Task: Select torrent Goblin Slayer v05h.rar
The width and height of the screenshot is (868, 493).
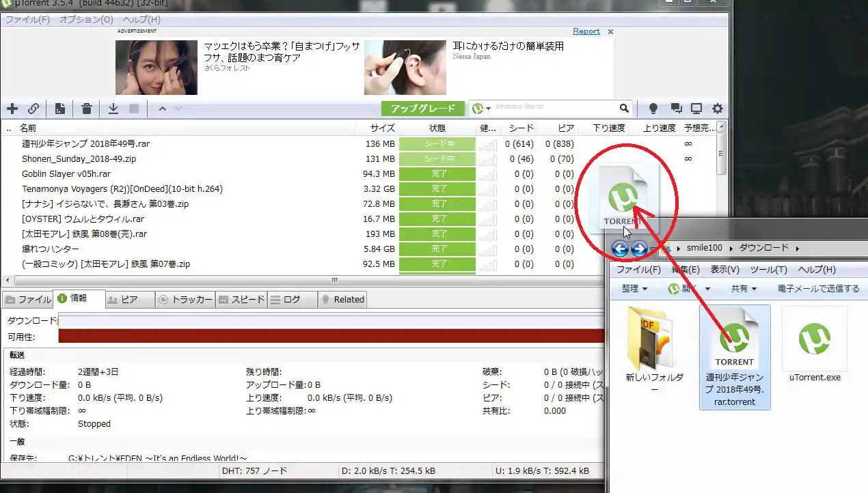Action: point(66,174)
